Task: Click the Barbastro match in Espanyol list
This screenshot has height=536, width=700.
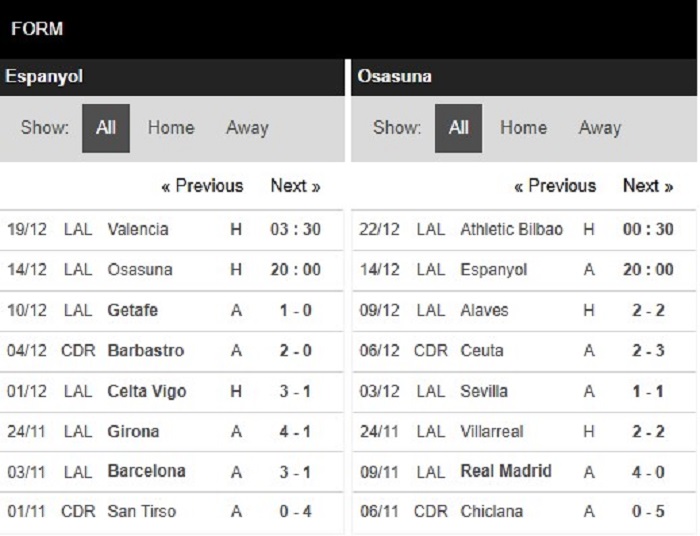Action: [171, 351]
